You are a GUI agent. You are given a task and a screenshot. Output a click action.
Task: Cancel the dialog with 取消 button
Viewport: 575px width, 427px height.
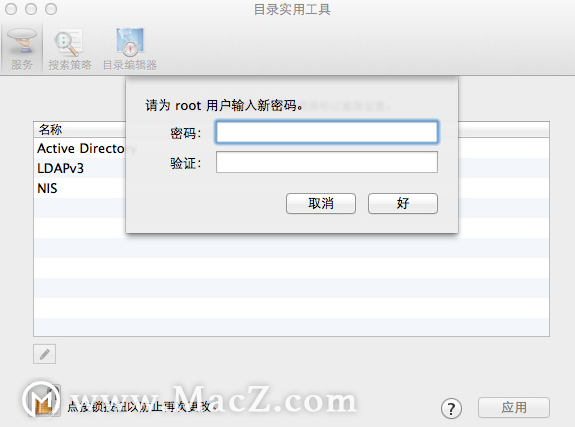click(321, 203)
